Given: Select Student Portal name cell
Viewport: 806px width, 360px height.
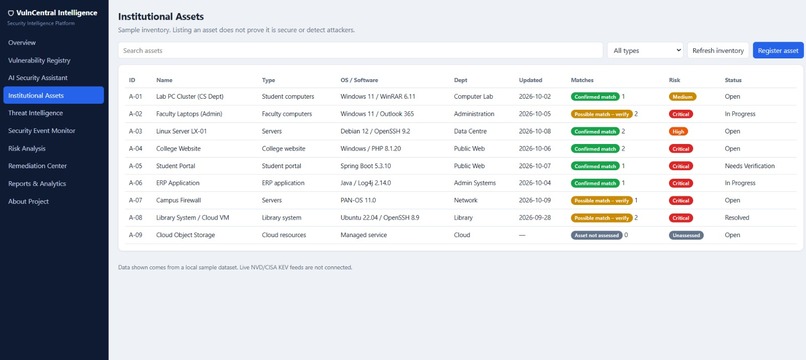Looking at the screenshot, I should pos(176,166).
